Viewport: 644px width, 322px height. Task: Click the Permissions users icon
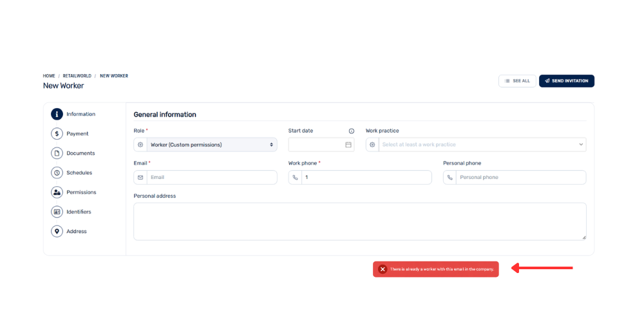(x=57, y=192)
